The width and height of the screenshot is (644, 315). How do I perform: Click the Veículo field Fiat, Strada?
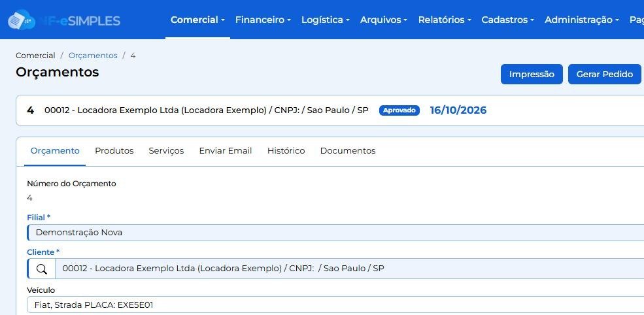(x=335, y=305)
